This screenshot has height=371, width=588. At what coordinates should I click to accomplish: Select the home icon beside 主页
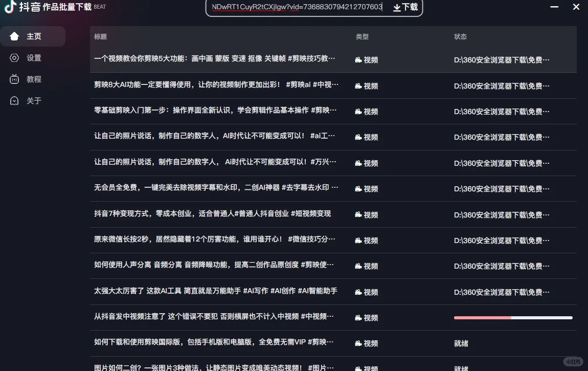15,36
